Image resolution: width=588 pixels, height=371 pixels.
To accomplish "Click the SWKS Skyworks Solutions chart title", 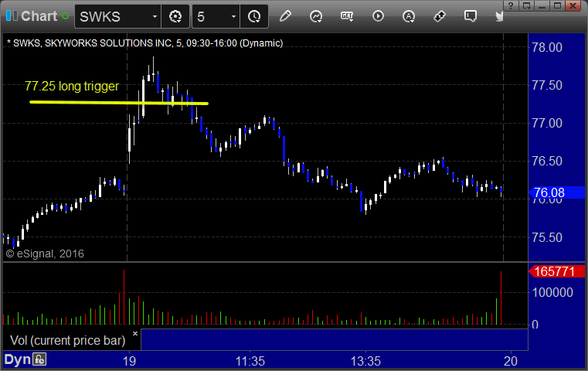I will 144,43.
